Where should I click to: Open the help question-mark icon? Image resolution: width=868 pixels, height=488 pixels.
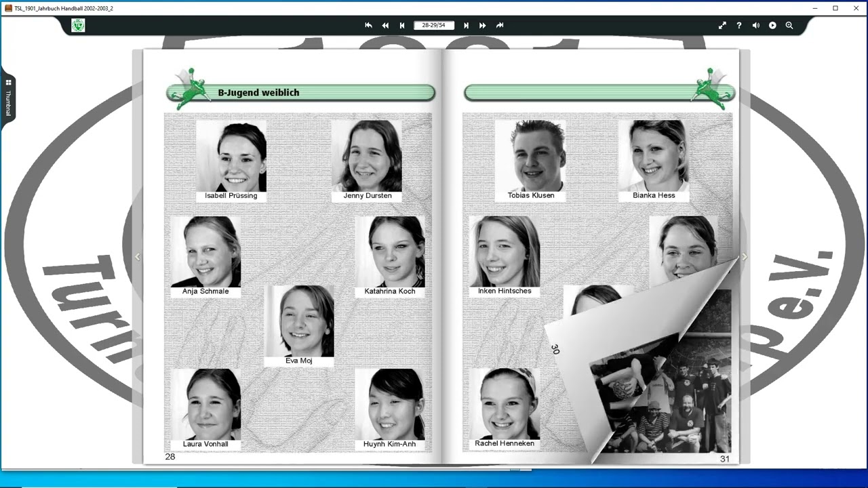pos(739,25)
